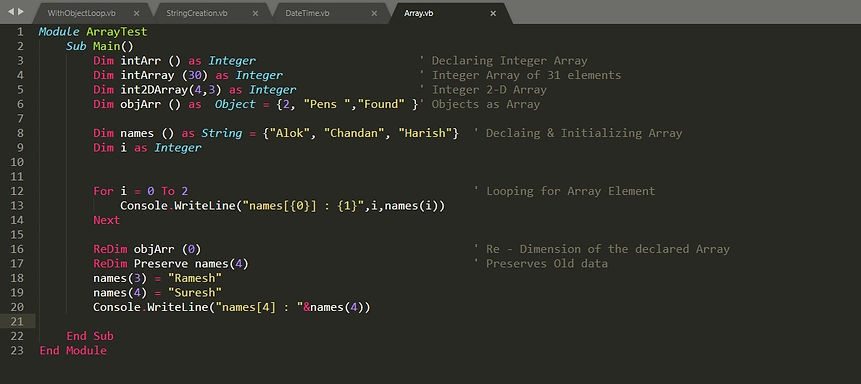Click the 'ArrayTest' module name

[x=116, y=32]
